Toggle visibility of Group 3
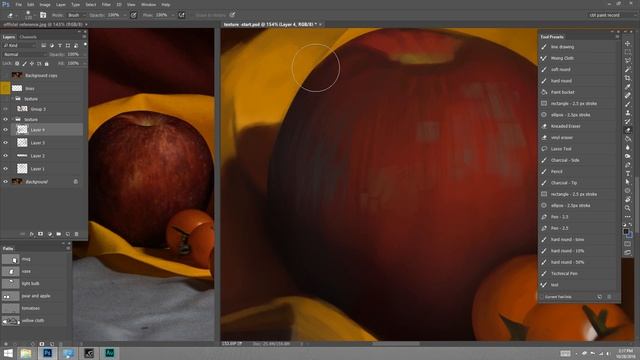 (x=5, y=109)
